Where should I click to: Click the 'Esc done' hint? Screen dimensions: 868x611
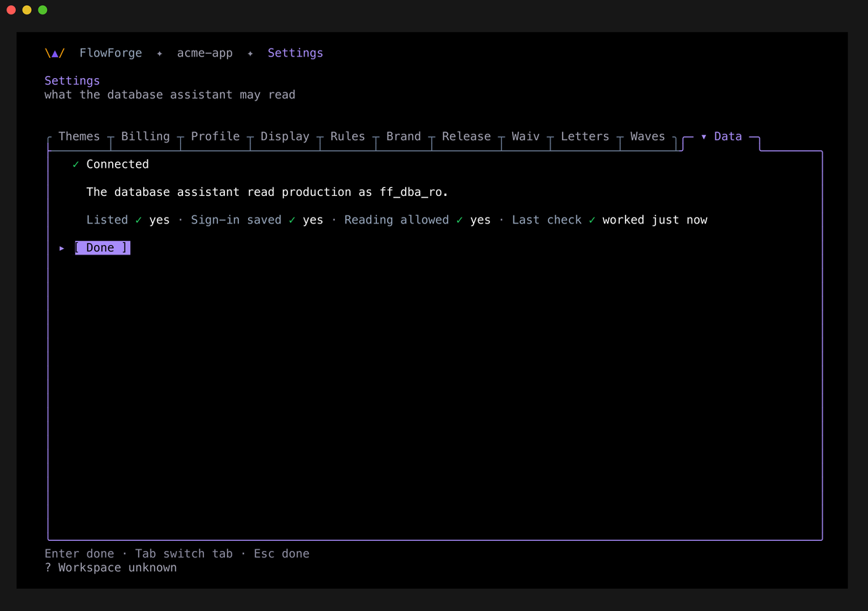281,554
